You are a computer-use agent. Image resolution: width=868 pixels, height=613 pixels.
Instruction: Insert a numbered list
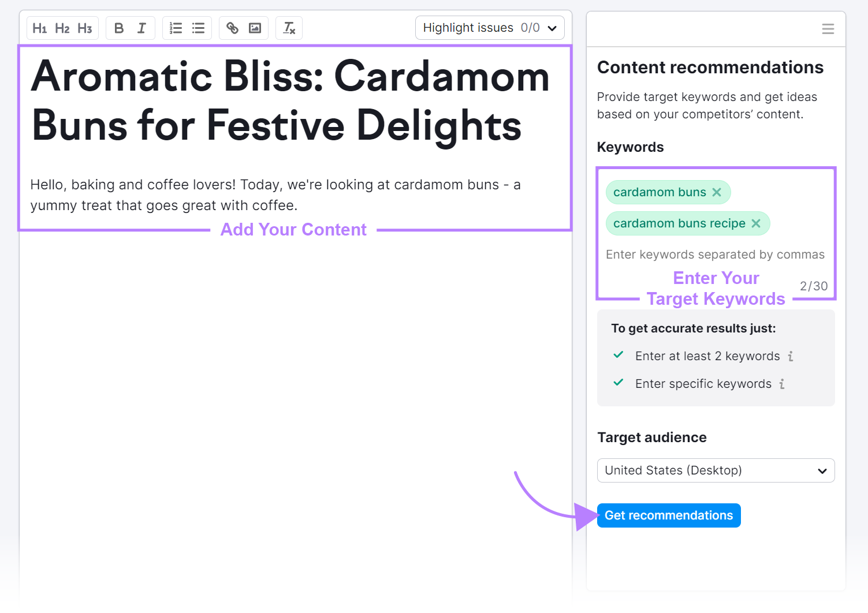176,28
